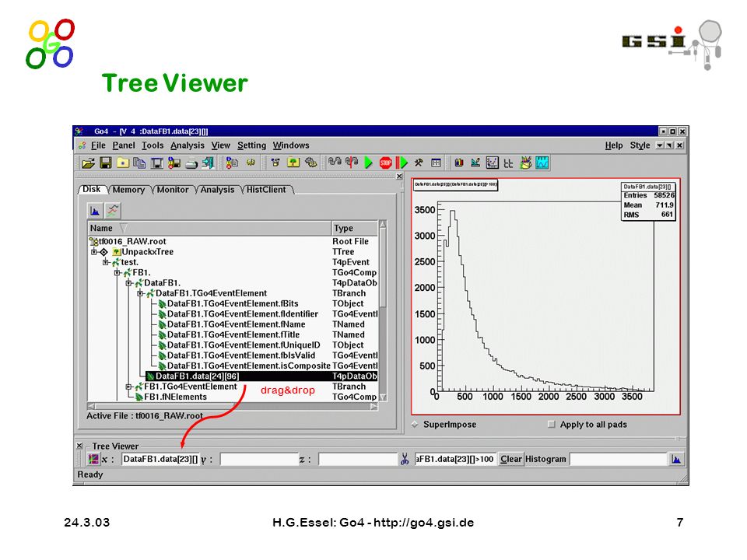Screen dimensions: 747x560
Task: Click the colored bars histogram toolbar icon
Action: pyautogui.click(x=459, y=163)
